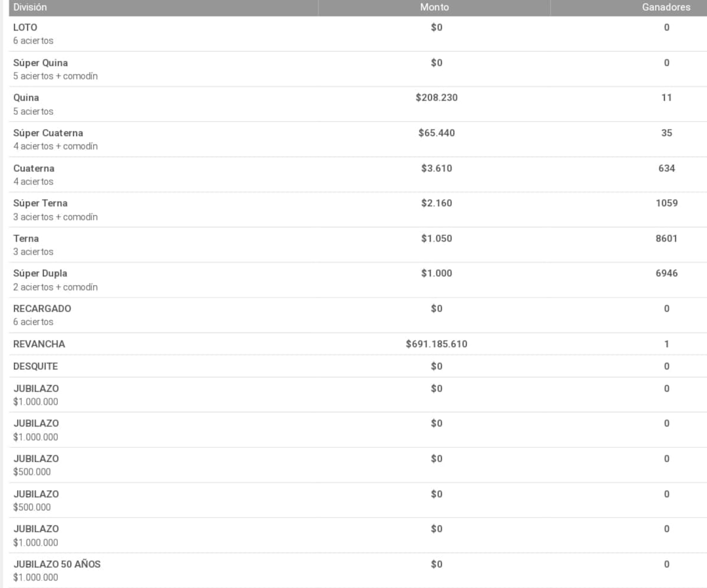Click the REVANCHA amount $691.185.610

pyautogui.click(x=437, y=344)
